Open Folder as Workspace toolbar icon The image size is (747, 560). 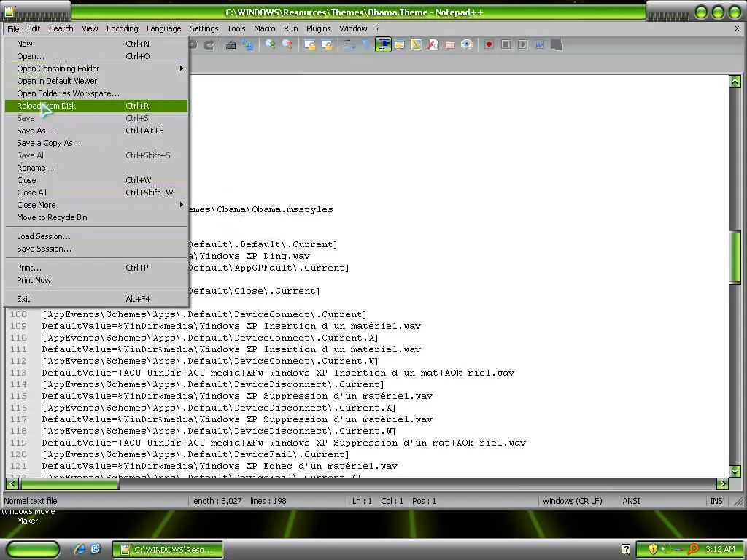point(449,45)
